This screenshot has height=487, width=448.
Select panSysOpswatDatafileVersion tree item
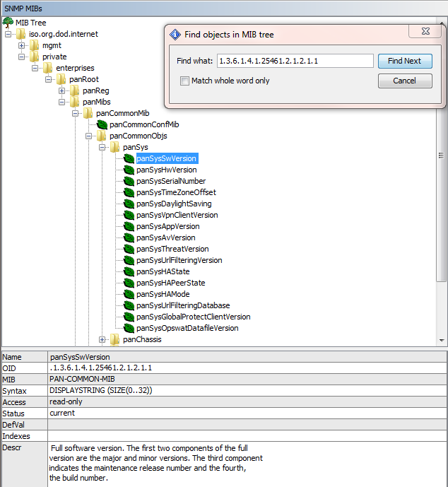(187, 328)
